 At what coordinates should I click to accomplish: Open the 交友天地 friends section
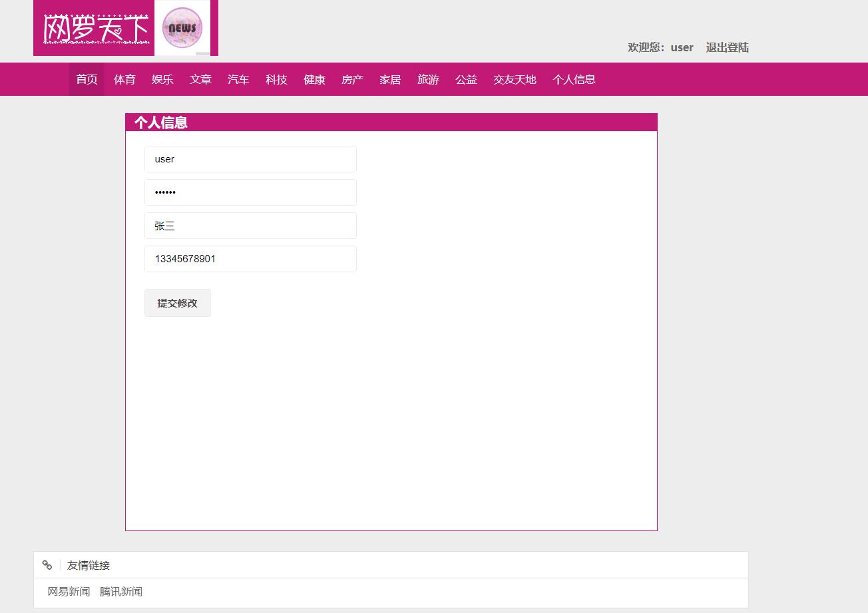pos(514,79)
